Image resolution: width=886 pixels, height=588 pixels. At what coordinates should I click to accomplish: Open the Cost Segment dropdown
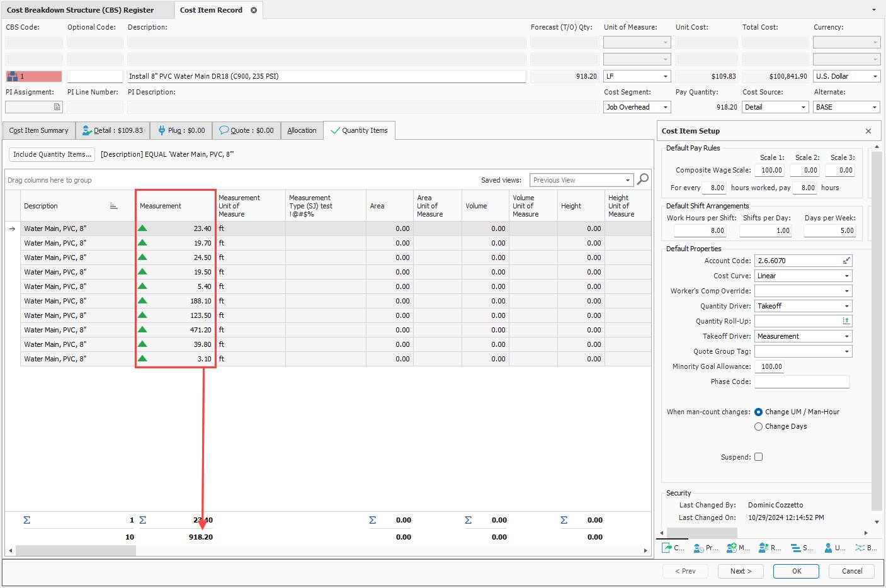pyautogui.click(x=666, y=107)
